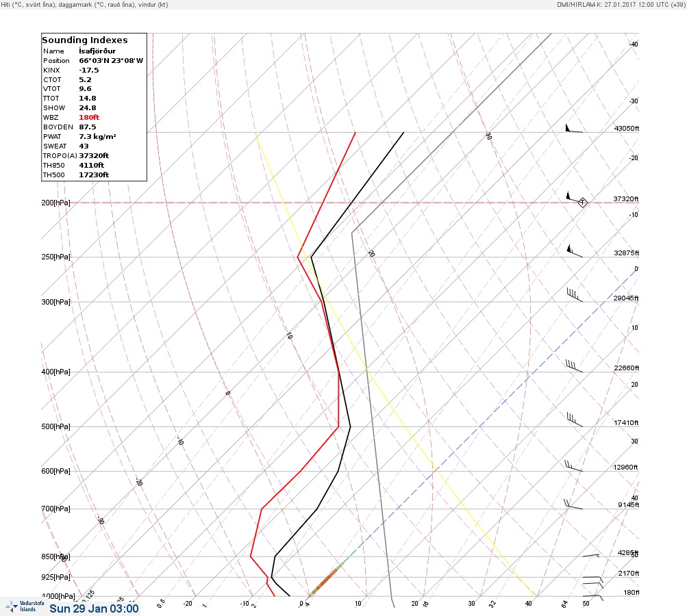Viewport: 687px width, 616px height.
Task: Click the 200[hPa] pressure label
Action: click(55, 203)
